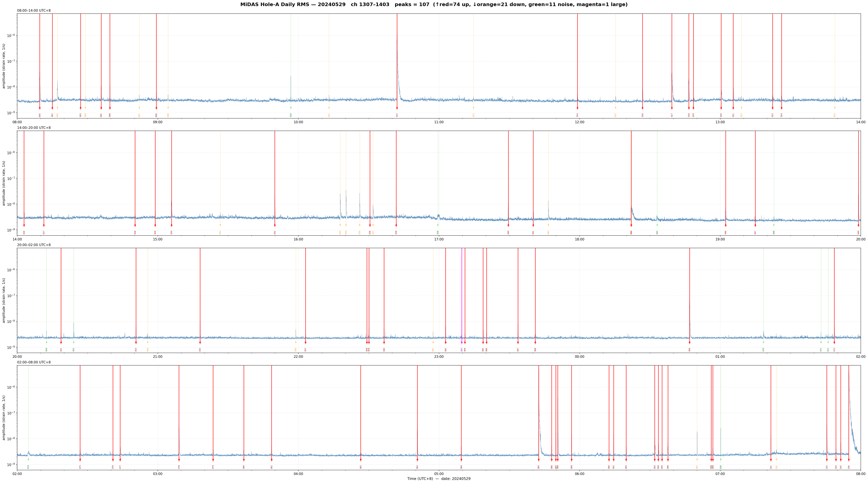Click the peak number label 003

click(x=81, y=115)
